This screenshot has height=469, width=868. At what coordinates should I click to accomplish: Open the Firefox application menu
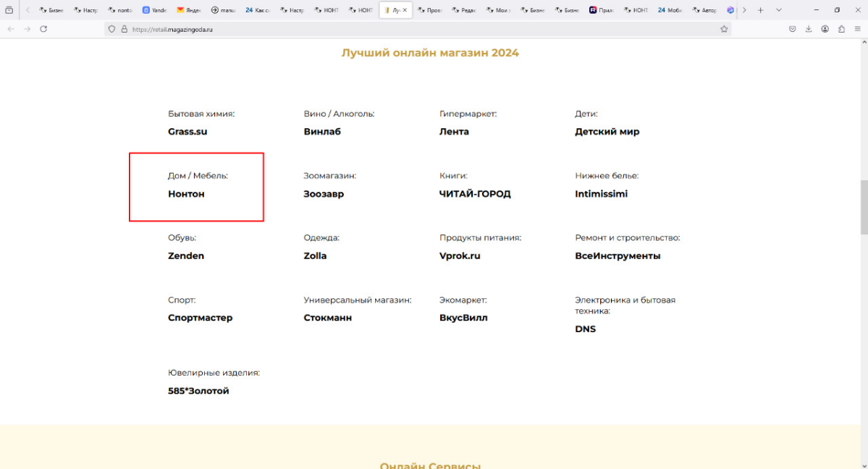click(857, 29)
